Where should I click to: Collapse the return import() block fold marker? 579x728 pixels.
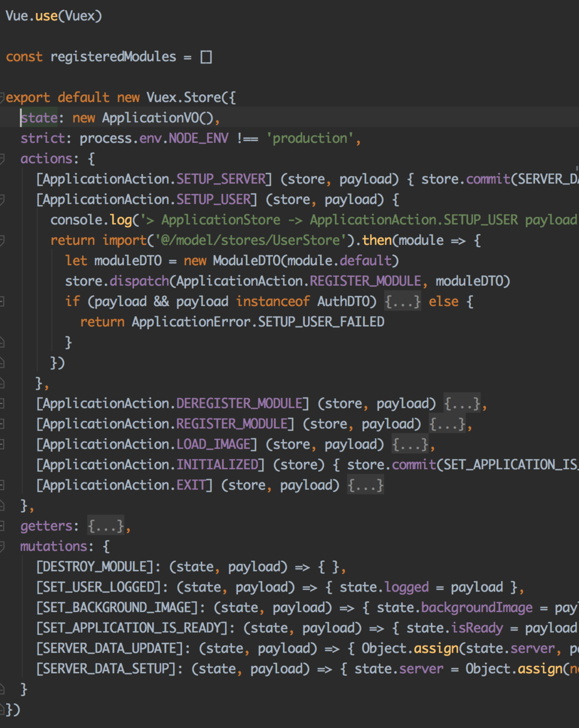2,241
